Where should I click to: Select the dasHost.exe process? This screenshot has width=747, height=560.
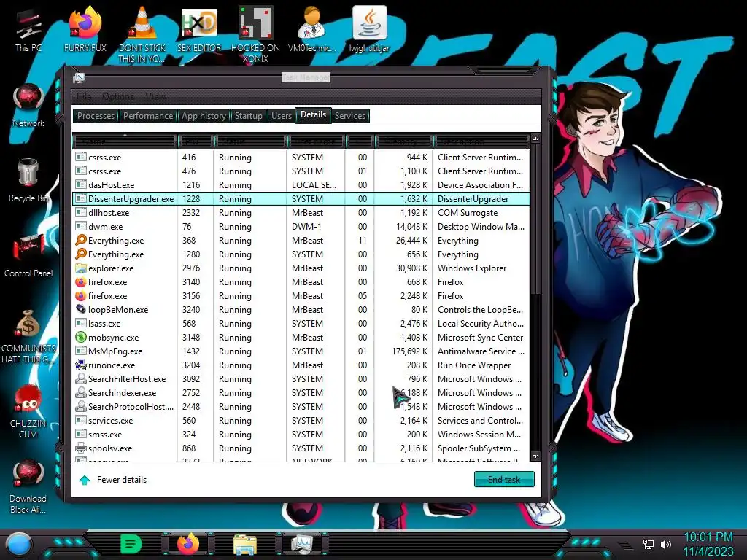[x=301, y=184]
